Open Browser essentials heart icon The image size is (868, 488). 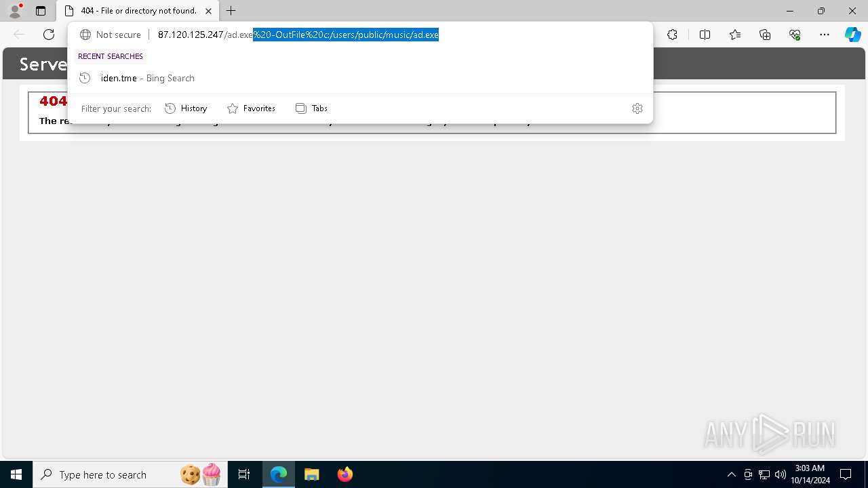coord(795,35)
